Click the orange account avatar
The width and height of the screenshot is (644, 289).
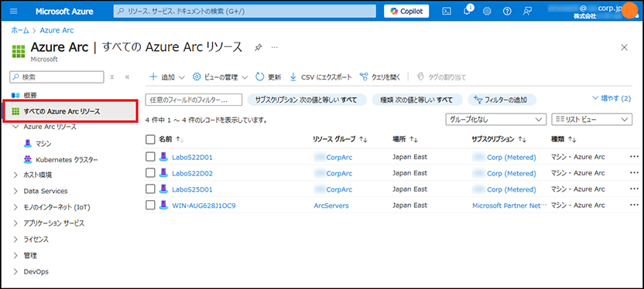click(x=629, y=10)
